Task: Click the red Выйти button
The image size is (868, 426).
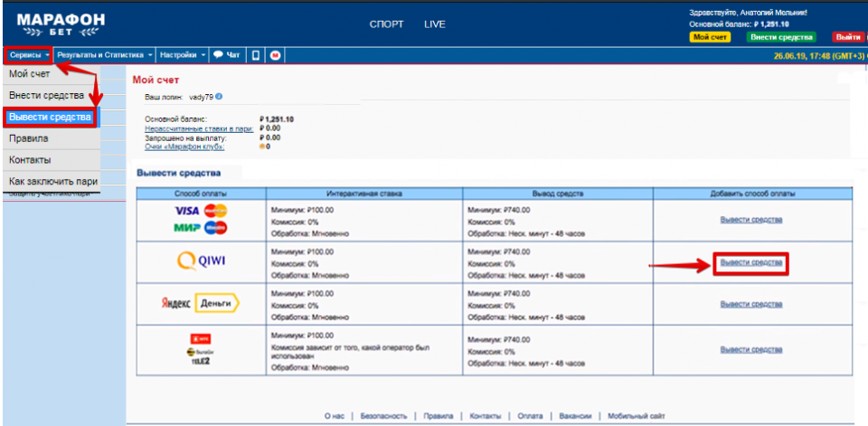Action: pyautogui.click(x=847, y=37)
